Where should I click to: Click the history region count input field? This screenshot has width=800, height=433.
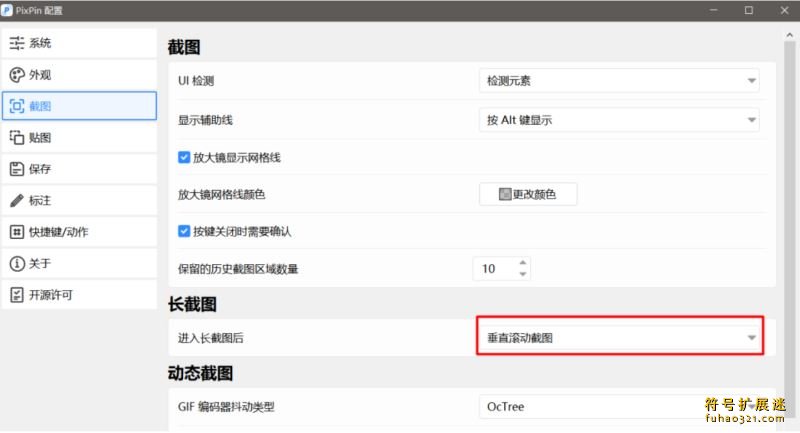coord(494,269)
